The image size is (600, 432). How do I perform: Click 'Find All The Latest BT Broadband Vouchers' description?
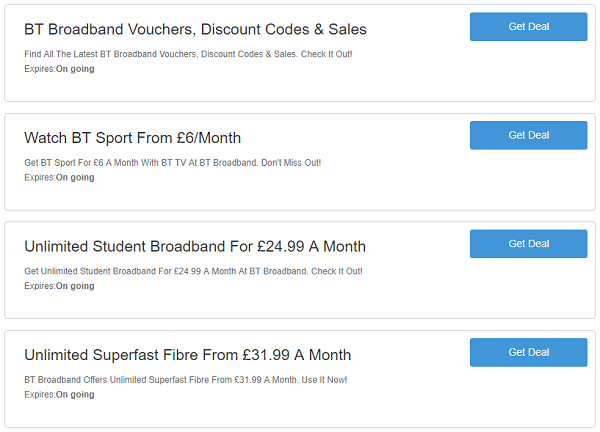click(x=188, y=54)
